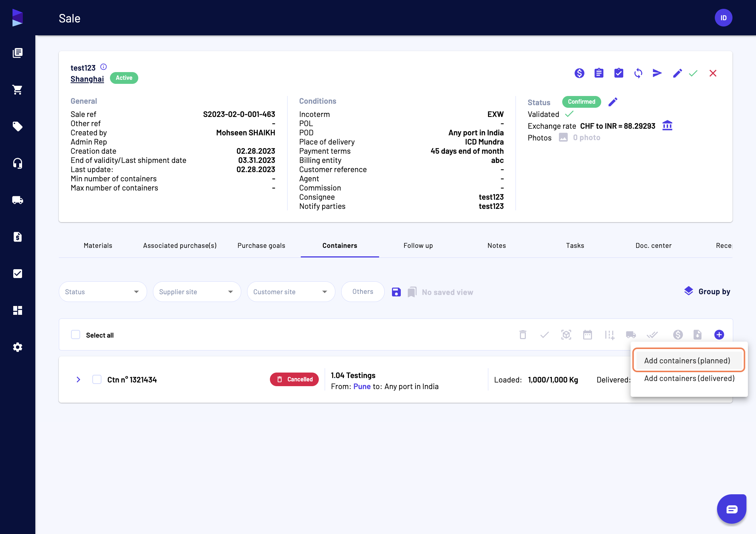The height and width of the screenshot is (534, 756).
Task: Click the clipboard icon in sale header
Action: 599,73
